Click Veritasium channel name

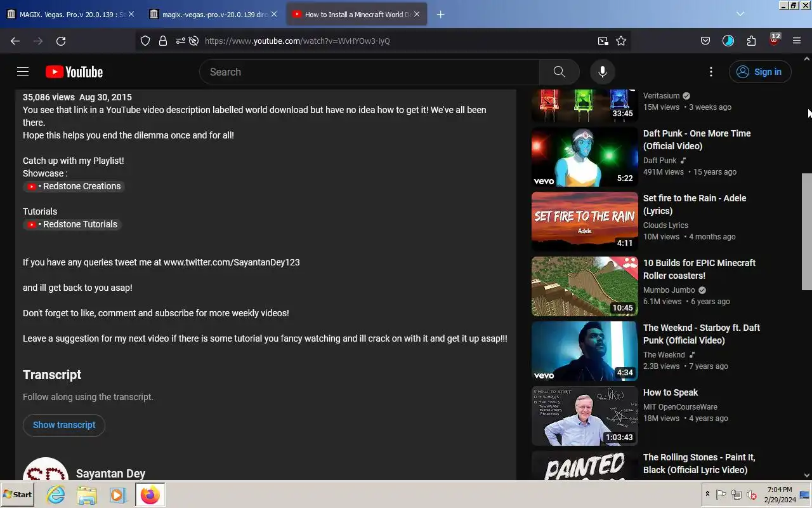(661, 95)
